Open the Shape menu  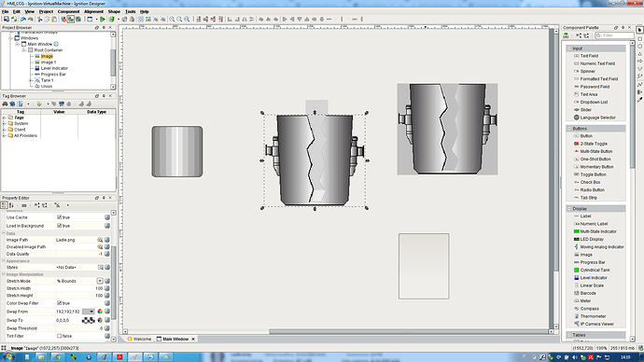click(x=114, y=11)
